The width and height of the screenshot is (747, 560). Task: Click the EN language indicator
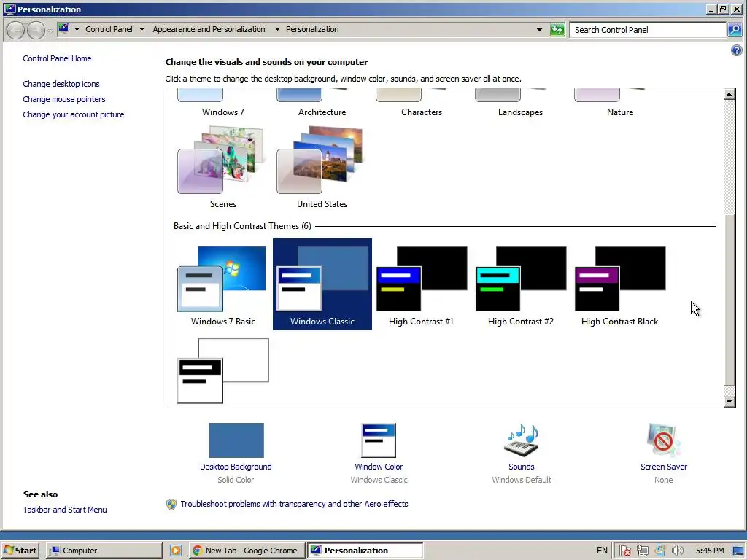[602, 551]
